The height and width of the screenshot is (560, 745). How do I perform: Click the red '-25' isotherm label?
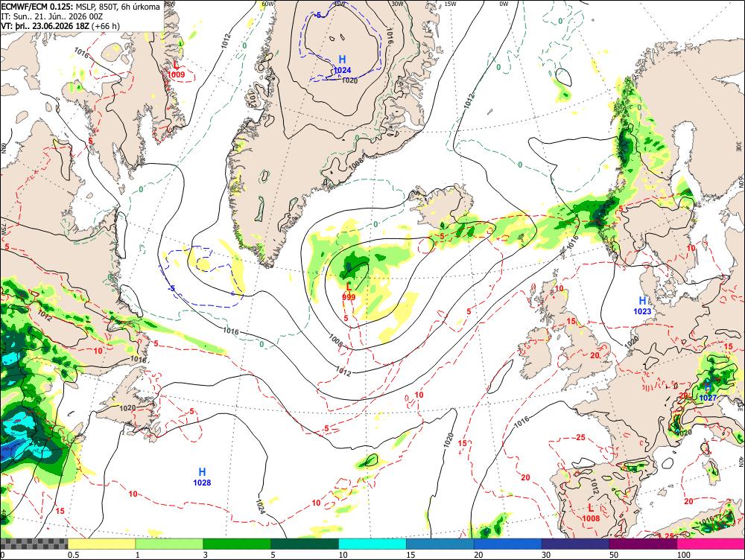tap(579, 437)
